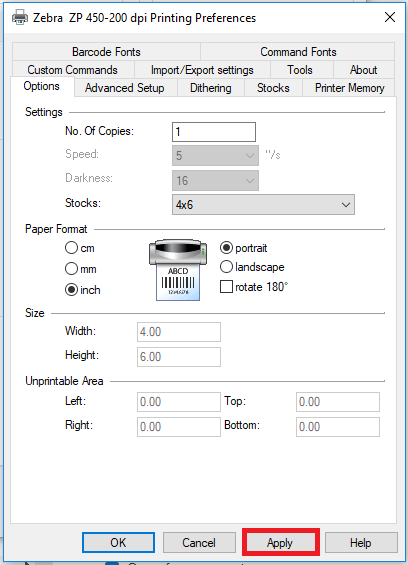Select the cm unit radio button
This screenshot has width=408, height=565.
coord(71,248)
